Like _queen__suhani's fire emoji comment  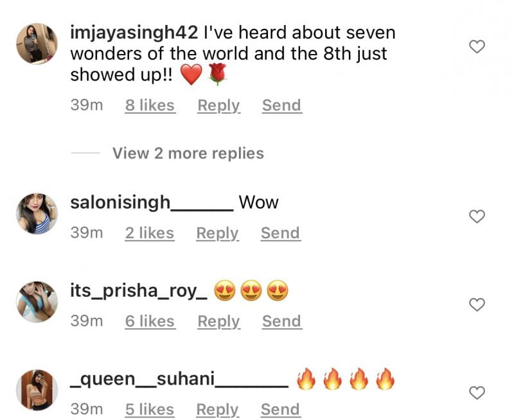[477, 393]
